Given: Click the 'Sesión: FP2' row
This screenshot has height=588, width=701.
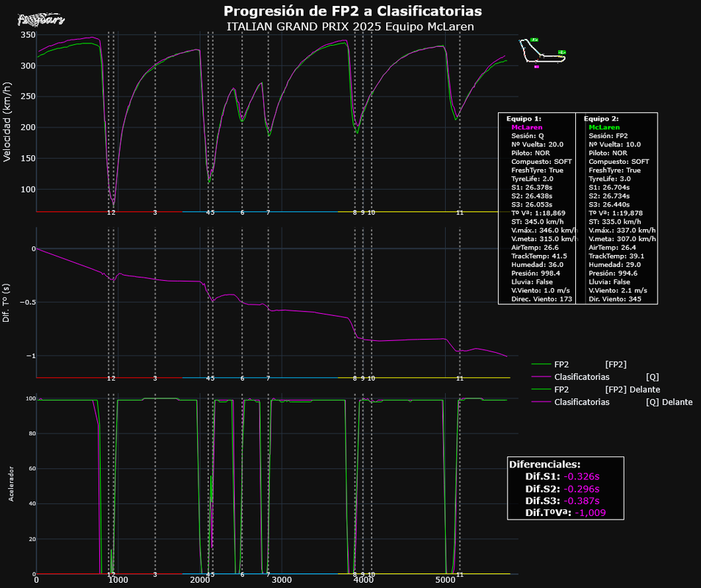Looking at the screenshot, I should pyautogui.click(x=608, y=136).
